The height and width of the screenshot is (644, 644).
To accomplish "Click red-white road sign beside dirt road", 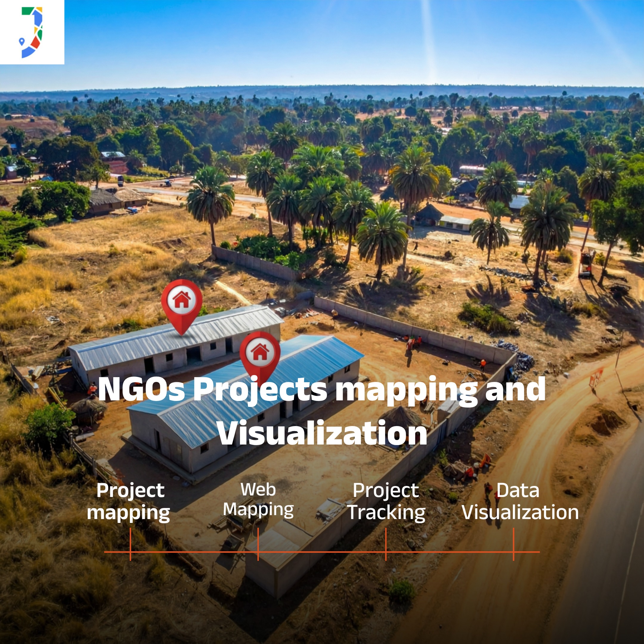I will 596,379.
